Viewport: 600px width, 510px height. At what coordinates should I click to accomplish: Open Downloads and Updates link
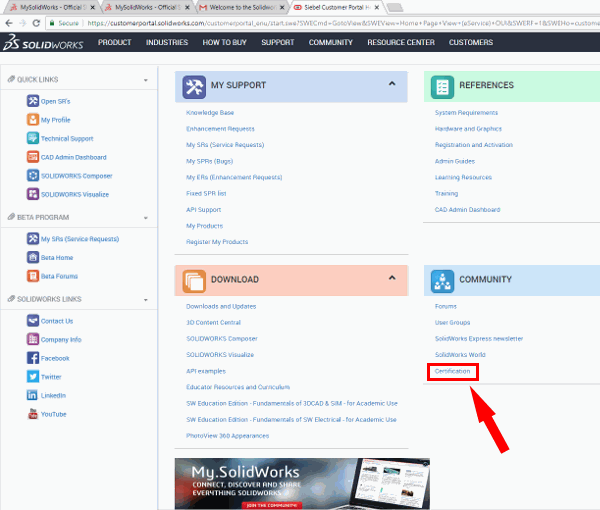point(221,306)
